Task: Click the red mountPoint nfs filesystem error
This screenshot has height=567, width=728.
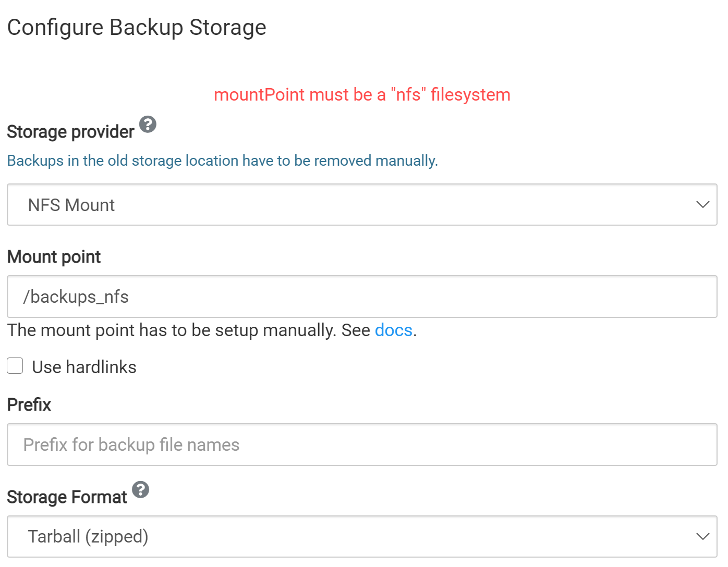Action: pos(362,95)
